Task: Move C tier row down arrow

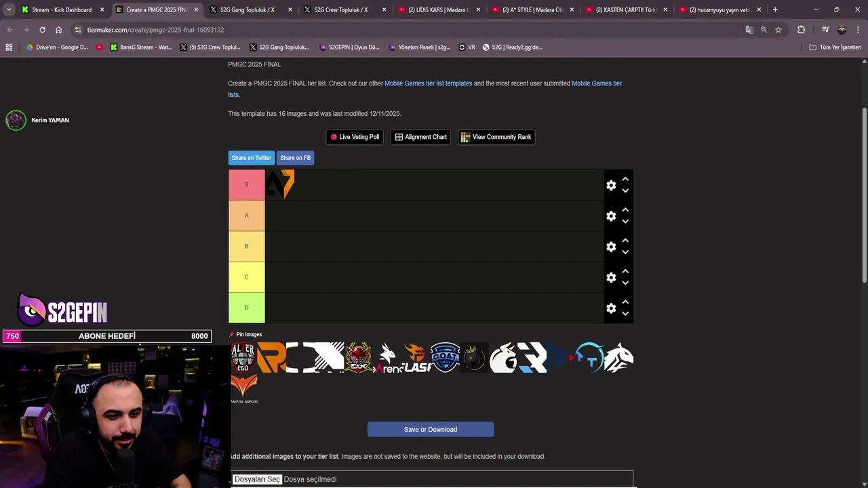Action: [625, 283]
